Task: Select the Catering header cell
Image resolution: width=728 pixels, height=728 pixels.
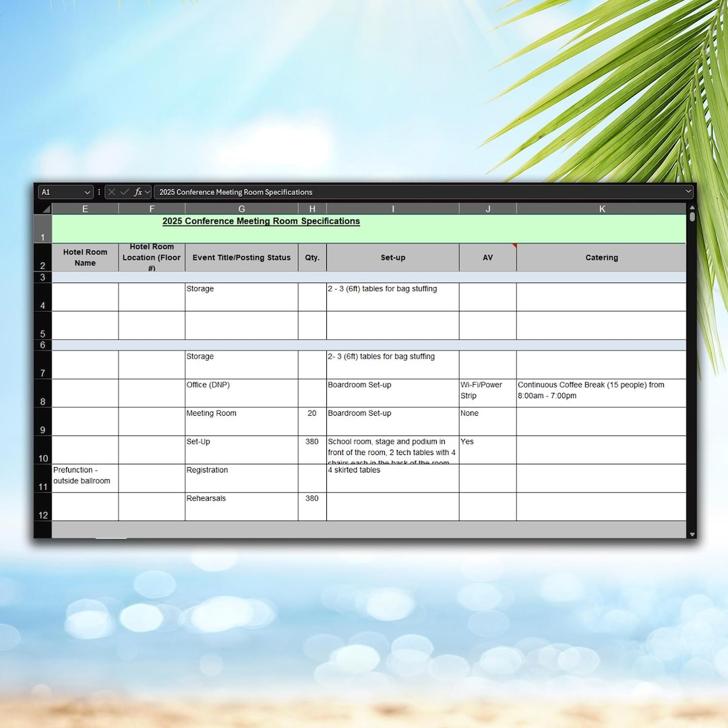Action: coord(601,257)
